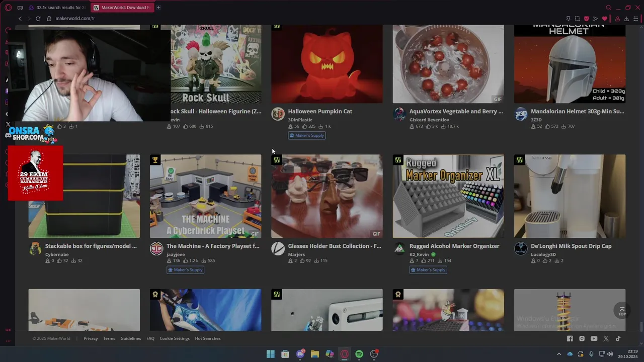The height and width of the screenshot is (362, 644).
Task: Go back with the browser back arrow
Action: 20,19
